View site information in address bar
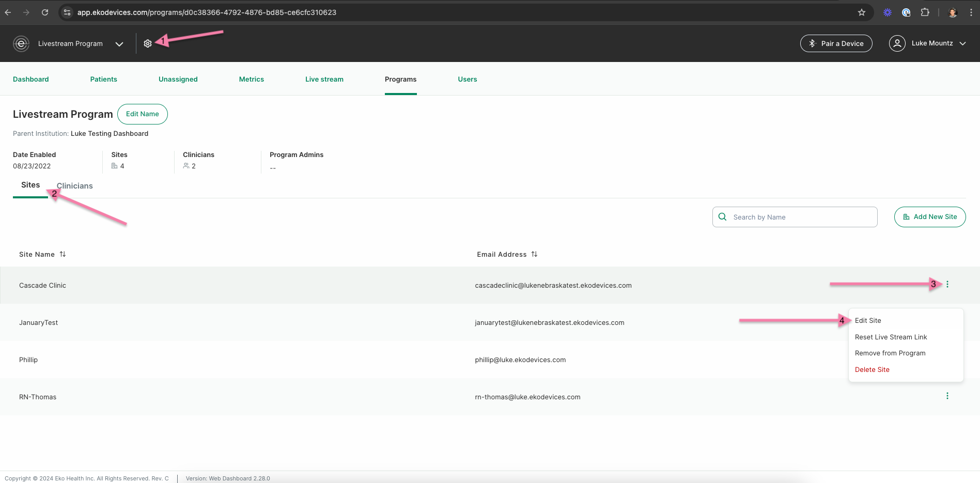This screenshot has height=483, width=980. pyautogui.click(x=67, y=12)
